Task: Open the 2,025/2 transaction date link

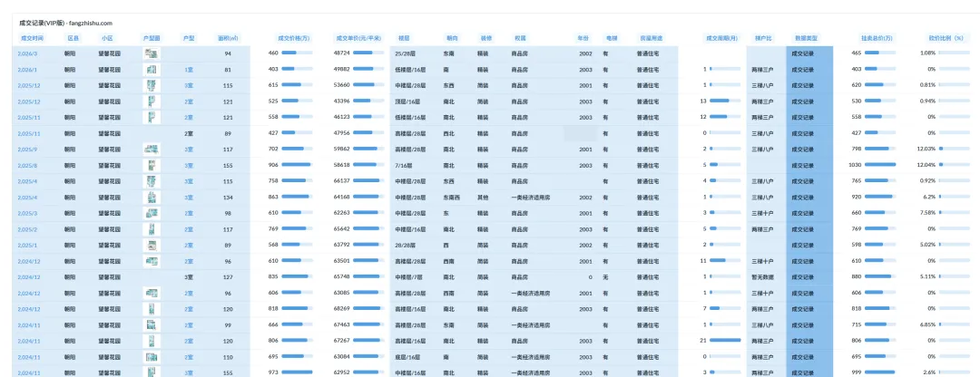Action: tap(27, 229)
